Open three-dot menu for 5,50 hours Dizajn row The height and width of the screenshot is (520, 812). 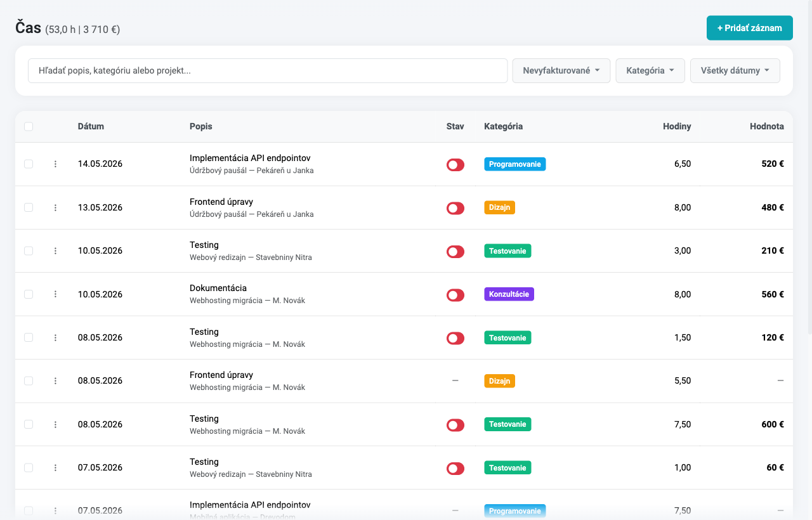55,381
